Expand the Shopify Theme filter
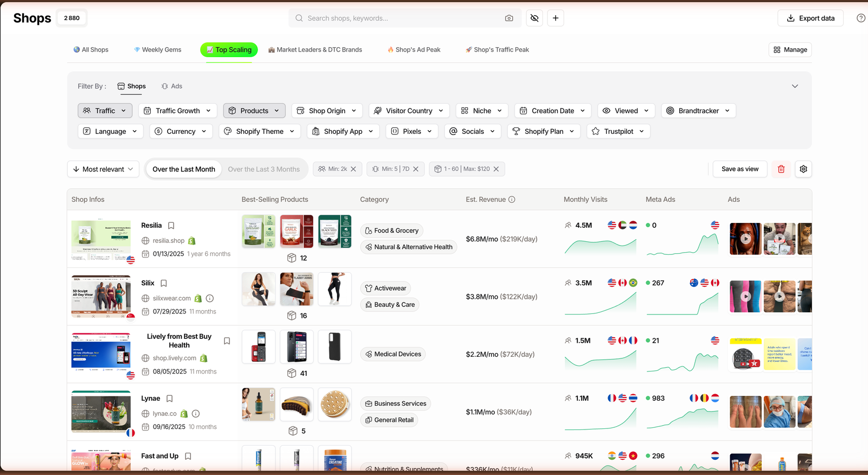868x475 pixels. pos(260,131)
